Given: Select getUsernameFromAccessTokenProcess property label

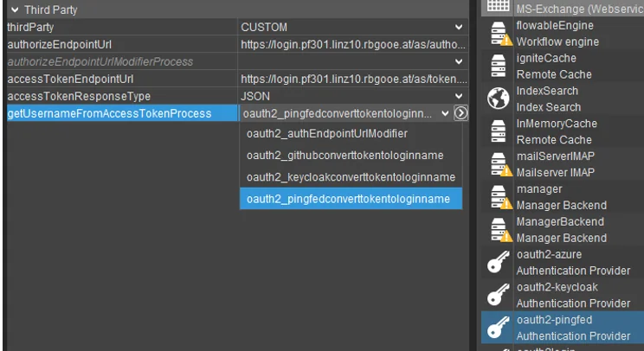Looking at the screenshot, I should click(109, 113).
